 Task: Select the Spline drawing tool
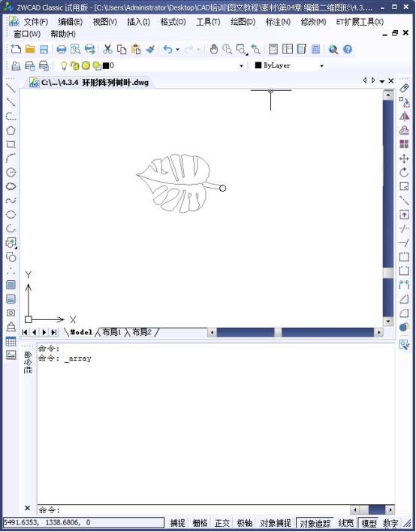tap(11, 200)
